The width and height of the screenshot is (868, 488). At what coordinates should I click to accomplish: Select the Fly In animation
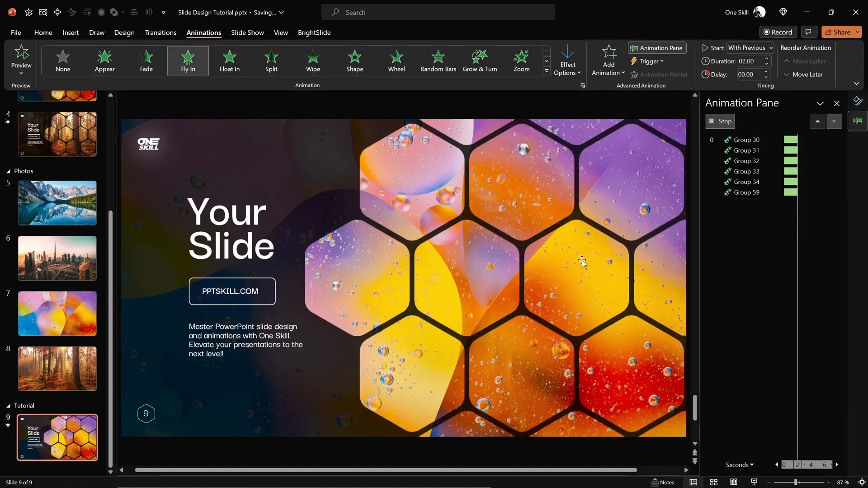(188, 61)
